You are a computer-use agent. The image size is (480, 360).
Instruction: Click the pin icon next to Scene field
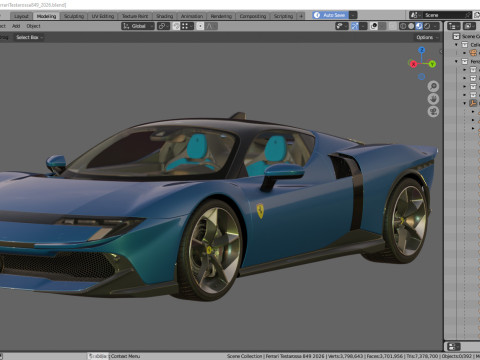(468, 15)
